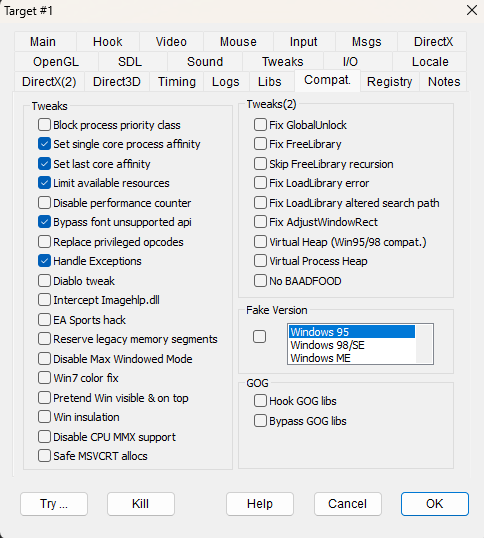Open the Registry tab
484x538 pixels.
[x=389, y=82]
